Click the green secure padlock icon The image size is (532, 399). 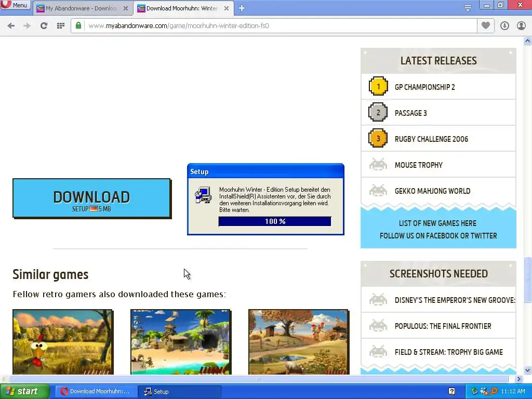[x=78, y=25]
